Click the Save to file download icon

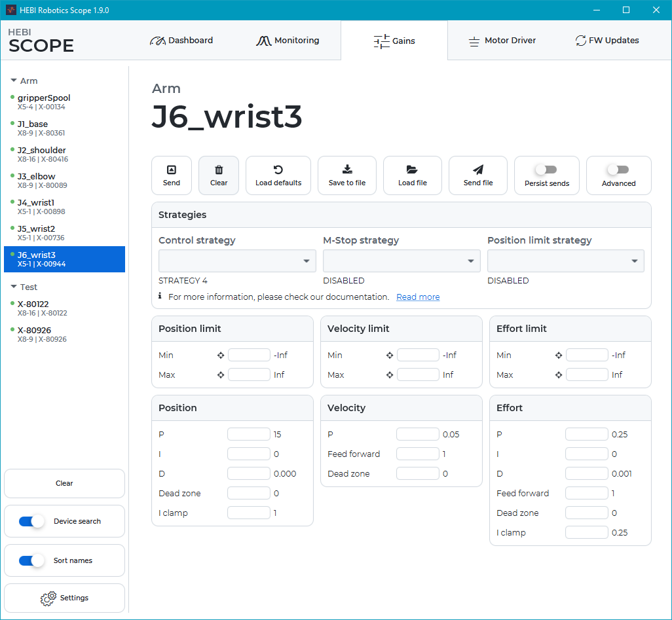(x=347, y=170)
